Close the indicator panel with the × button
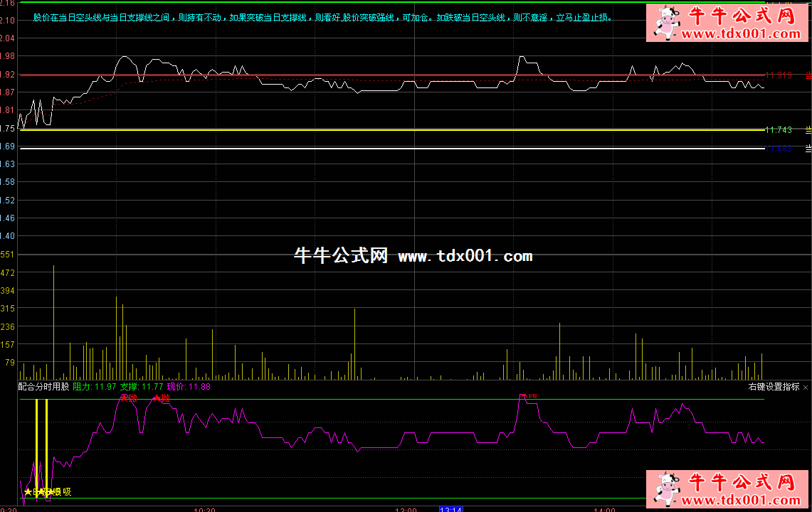812x512 pixels. (806, 387)
